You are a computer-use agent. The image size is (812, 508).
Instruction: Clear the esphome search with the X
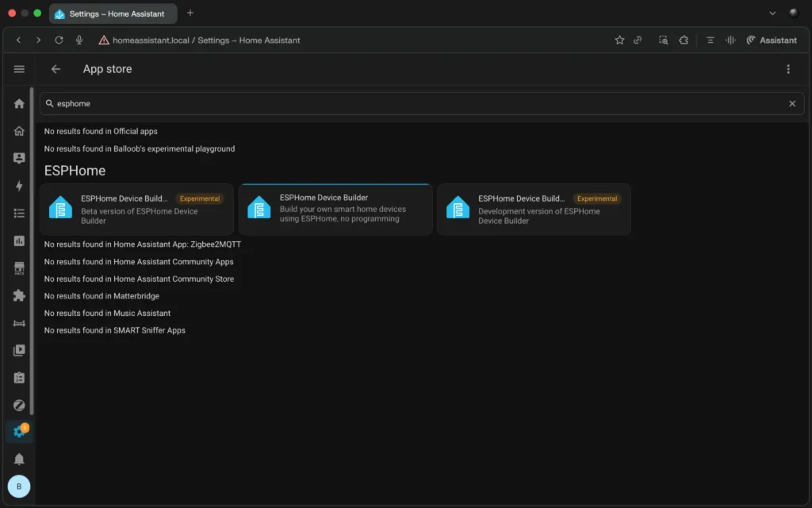pos(792,104)
